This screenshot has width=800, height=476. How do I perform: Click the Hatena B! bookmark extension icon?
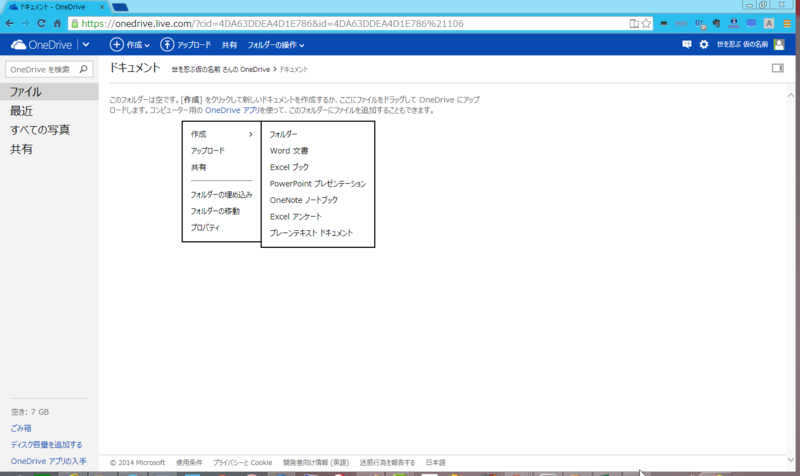click(699, 23)
